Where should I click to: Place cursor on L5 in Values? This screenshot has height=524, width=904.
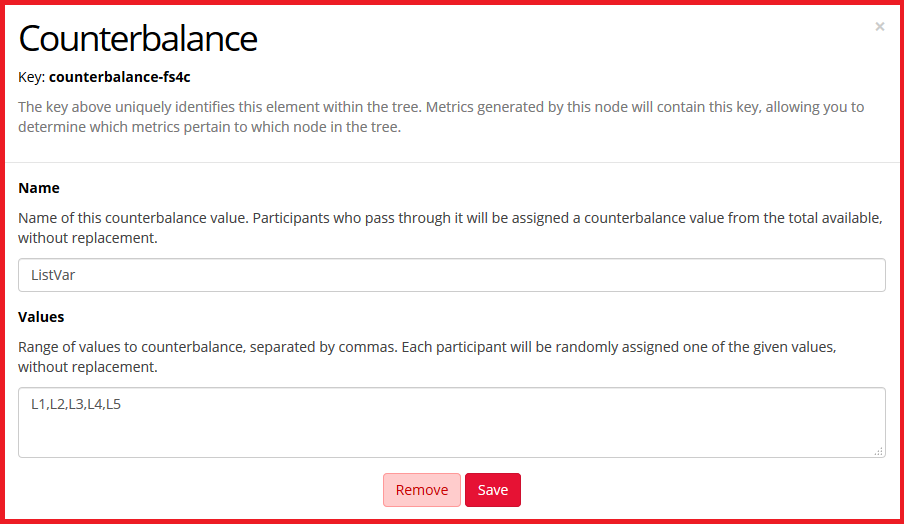(113, 404)
